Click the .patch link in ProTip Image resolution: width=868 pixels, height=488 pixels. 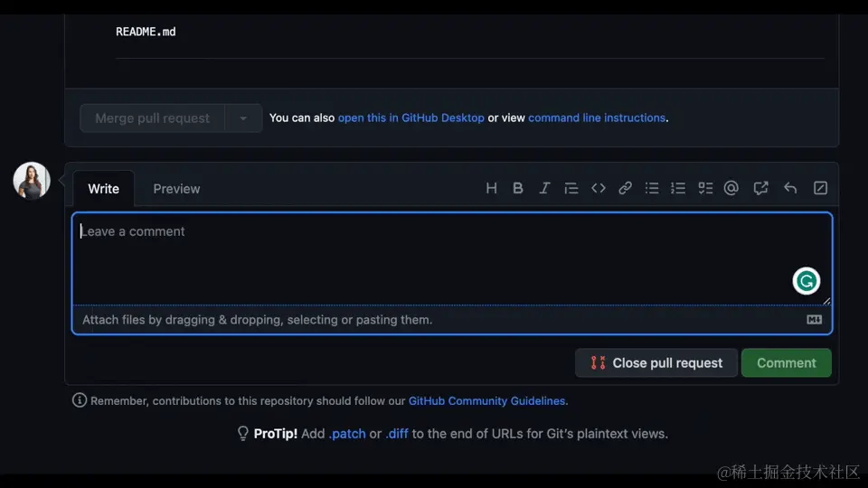347,434
